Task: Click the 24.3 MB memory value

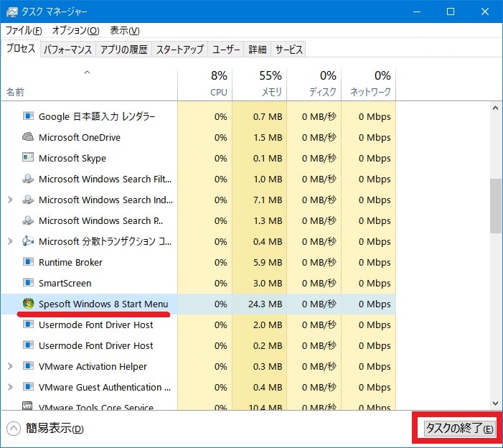Action: (265, 304)
